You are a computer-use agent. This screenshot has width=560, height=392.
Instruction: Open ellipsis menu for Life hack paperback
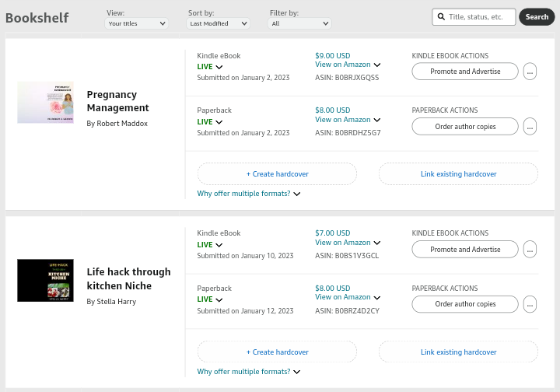pos(530,304)
